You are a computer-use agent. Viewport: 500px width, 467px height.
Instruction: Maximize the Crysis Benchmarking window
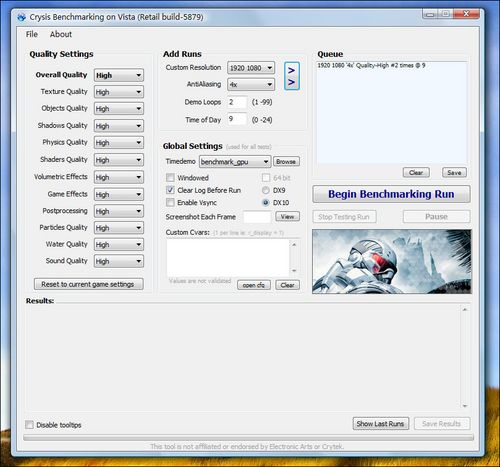446,14
